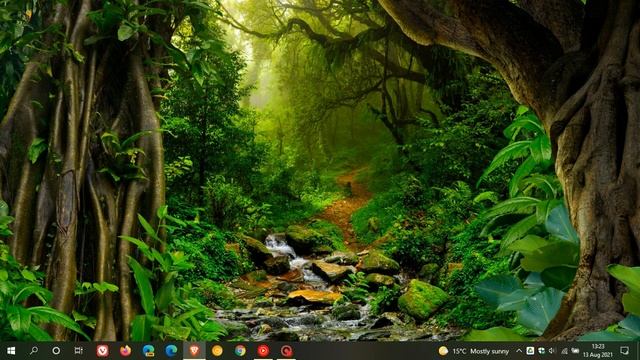
Task: Expand hidden system tray icons chevron
Action: pyautogui.click(x=519, y=351)
